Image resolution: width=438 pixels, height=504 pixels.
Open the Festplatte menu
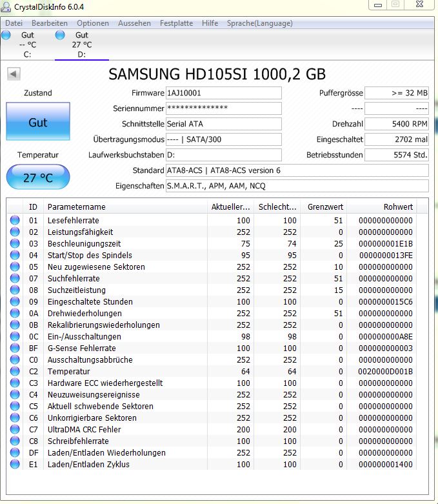pos(176,23)
